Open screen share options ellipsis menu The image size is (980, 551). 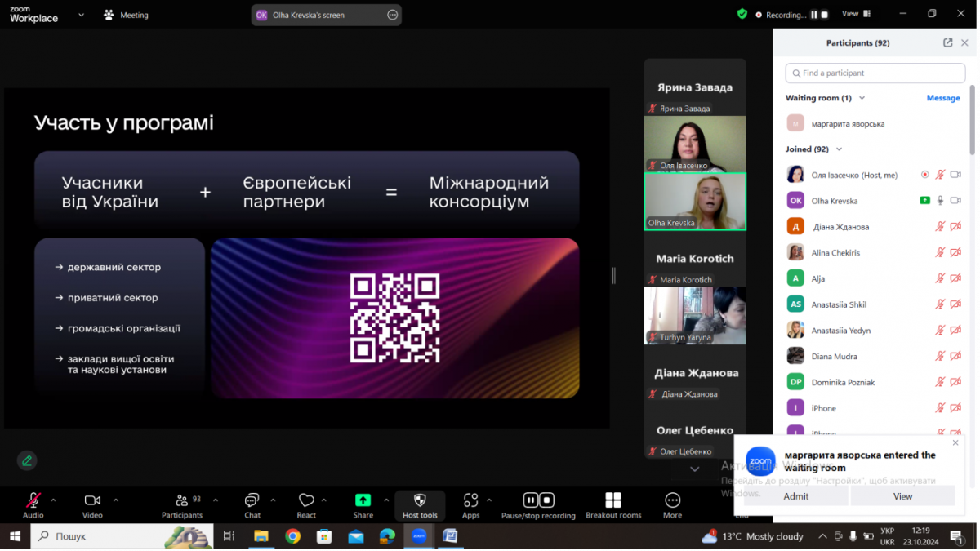click(x=392, y=15)
